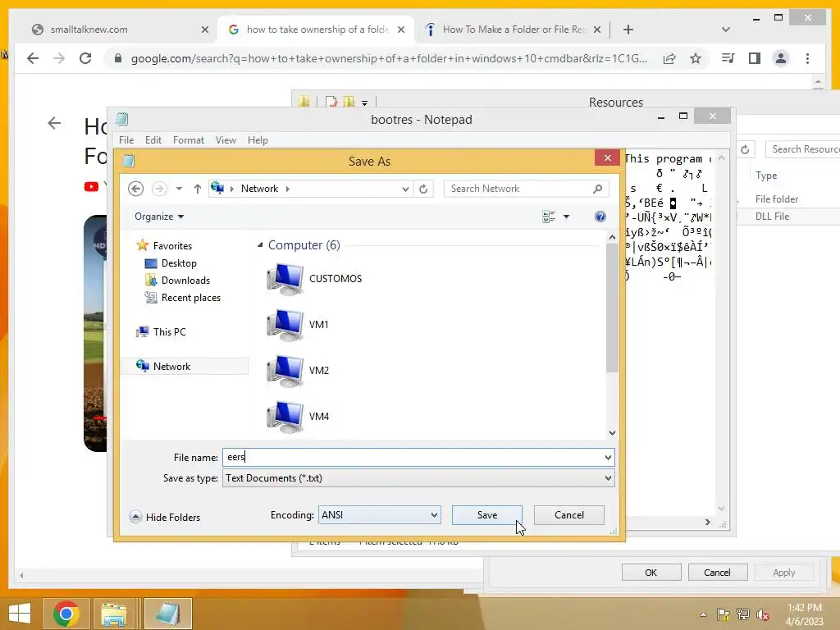Open a new Chrome tab
This screenshot has height=630, width=840.
tap(628, 30)
